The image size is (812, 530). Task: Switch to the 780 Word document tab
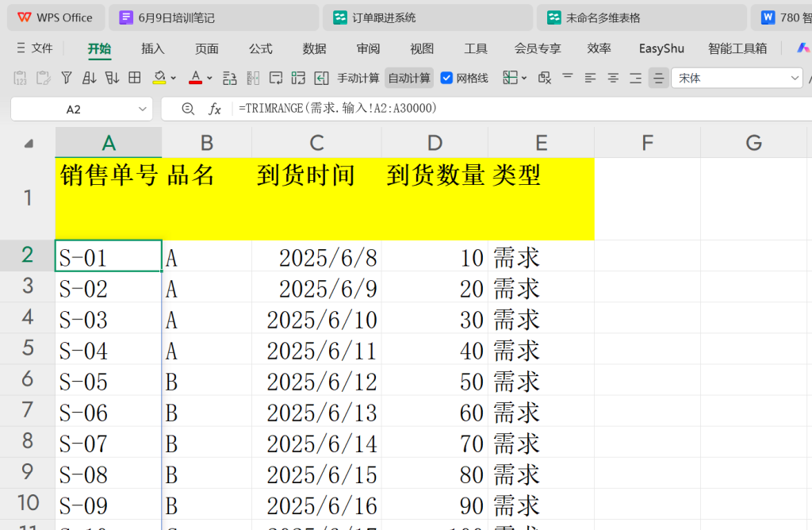coord(781,17)
